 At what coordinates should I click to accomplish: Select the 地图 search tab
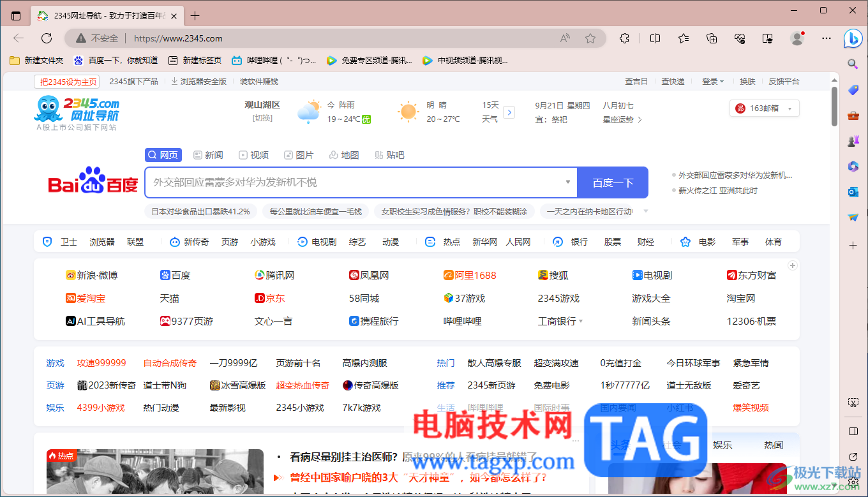tap(344, 155)
